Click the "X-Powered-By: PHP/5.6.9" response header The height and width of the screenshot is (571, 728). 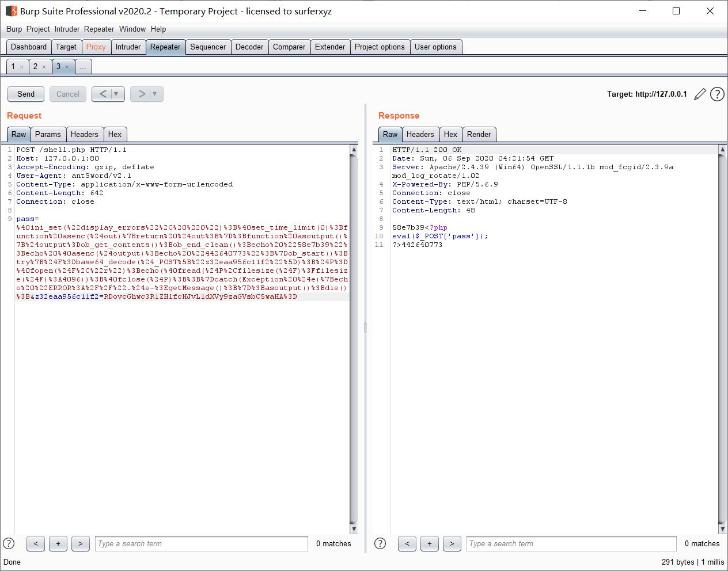(445, 184)
